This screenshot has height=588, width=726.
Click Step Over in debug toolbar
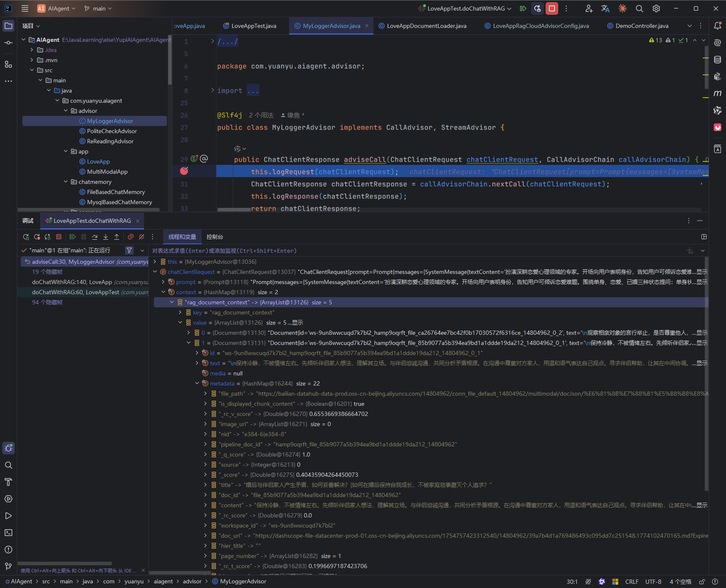tap(95, 237)
